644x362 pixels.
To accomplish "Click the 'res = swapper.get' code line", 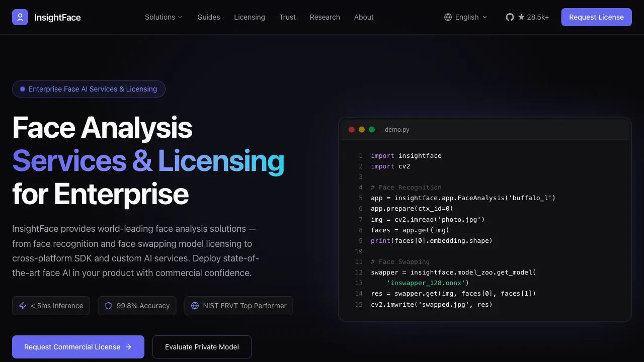I will (x=453, y=294).
